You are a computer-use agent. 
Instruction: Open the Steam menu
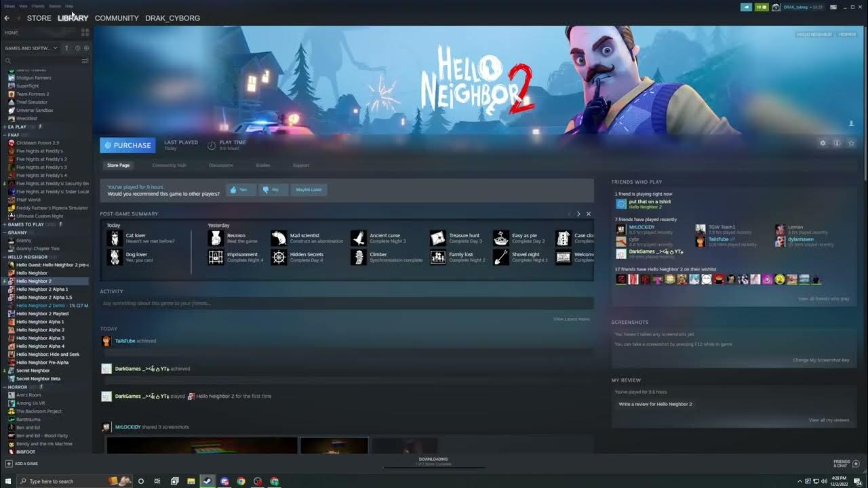click(9, 6)
